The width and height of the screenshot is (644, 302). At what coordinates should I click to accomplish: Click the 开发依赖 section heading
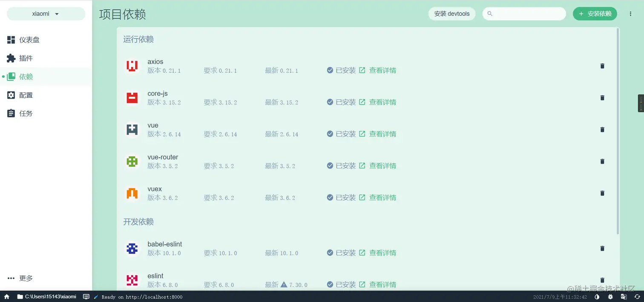[x=138, y=222]
